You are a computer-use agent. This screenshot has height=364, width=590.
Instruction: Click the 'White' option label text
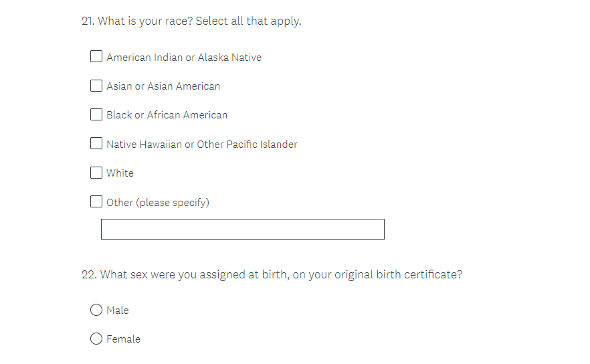[x=120, y=173]
